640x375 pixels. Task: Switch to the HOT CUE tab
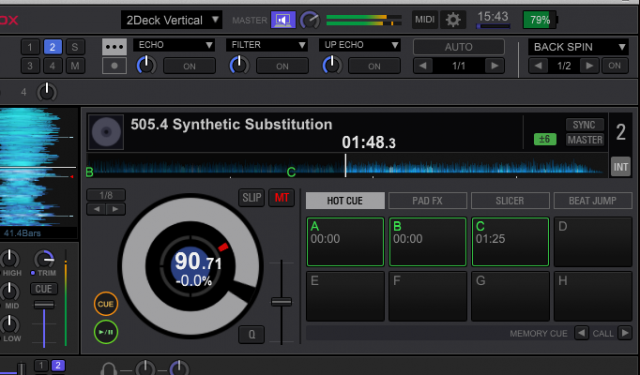pyautogui.click(x=345, y=200)
